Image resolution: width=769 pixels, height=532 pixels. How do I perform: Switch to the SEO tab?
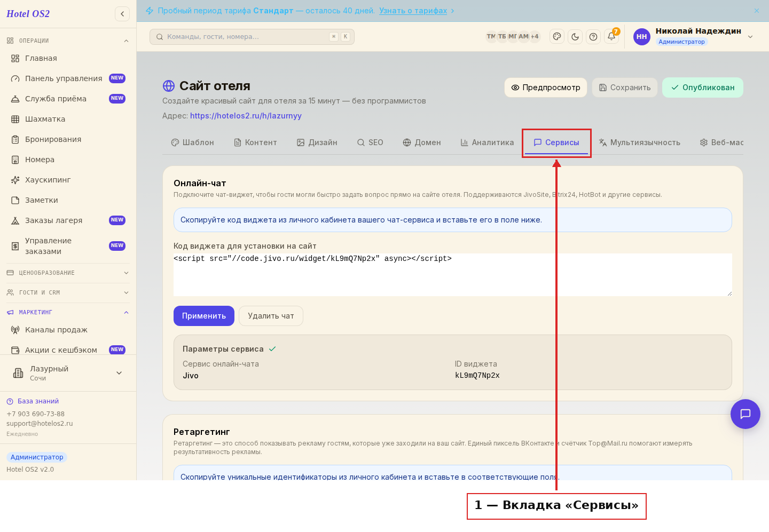370,142
